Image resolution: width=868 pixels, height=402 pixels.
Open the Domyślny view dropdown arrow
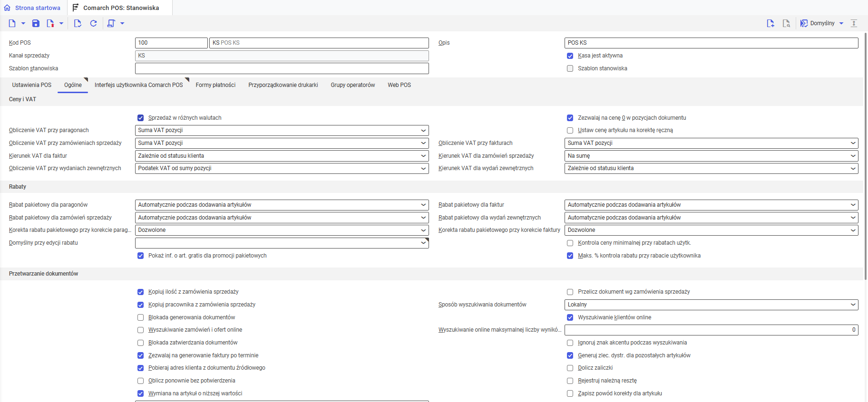point(841,23)
